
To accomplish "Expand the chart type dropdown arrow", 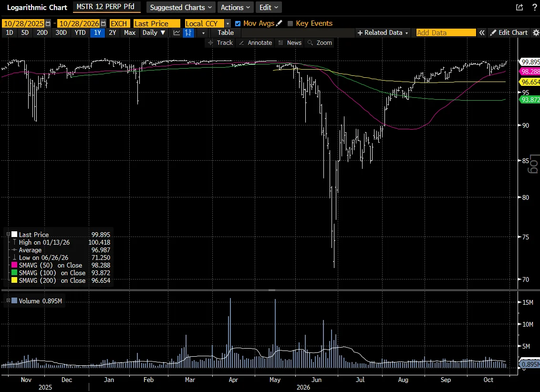I will (203, 33).
